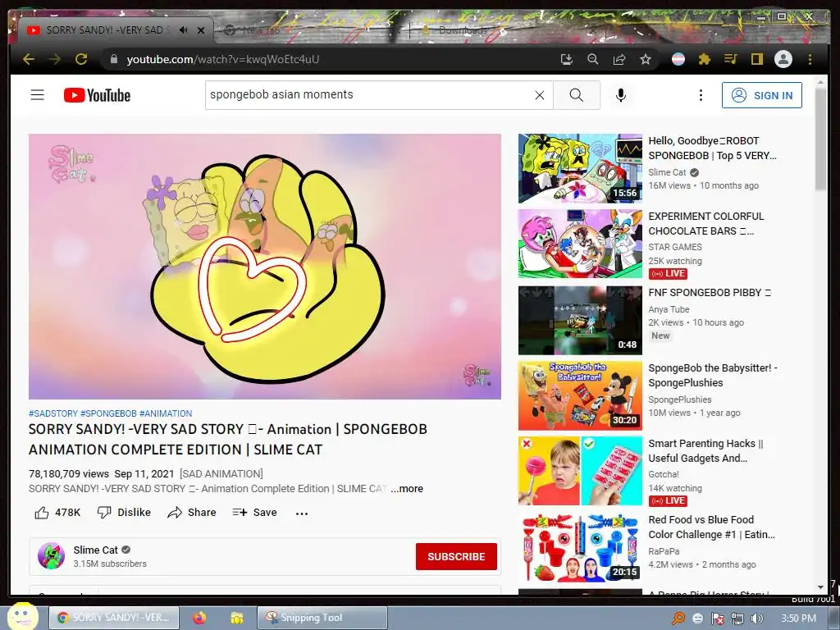This screenshot has height=630, width=840.
Task: Open EXPERIMENT COLORFUL CHOCOLATE BARS video title
Action: tap(706, 223)
